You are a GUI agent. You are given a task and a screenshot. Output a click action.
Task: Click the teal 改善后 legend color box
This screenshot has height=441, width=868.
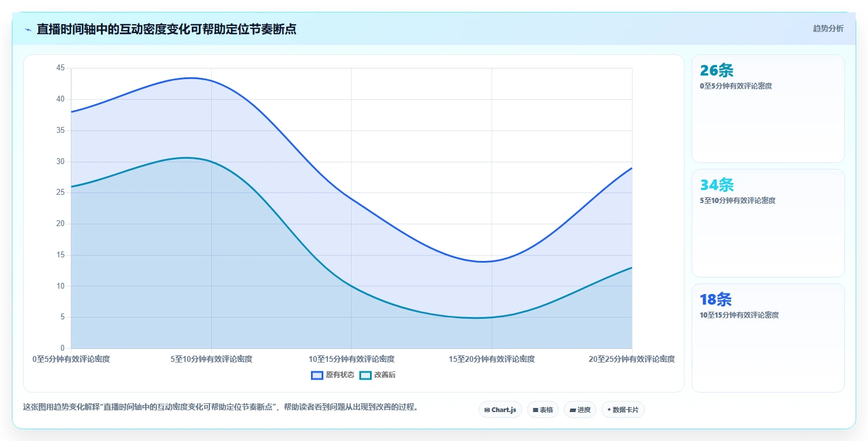[365, 375]
